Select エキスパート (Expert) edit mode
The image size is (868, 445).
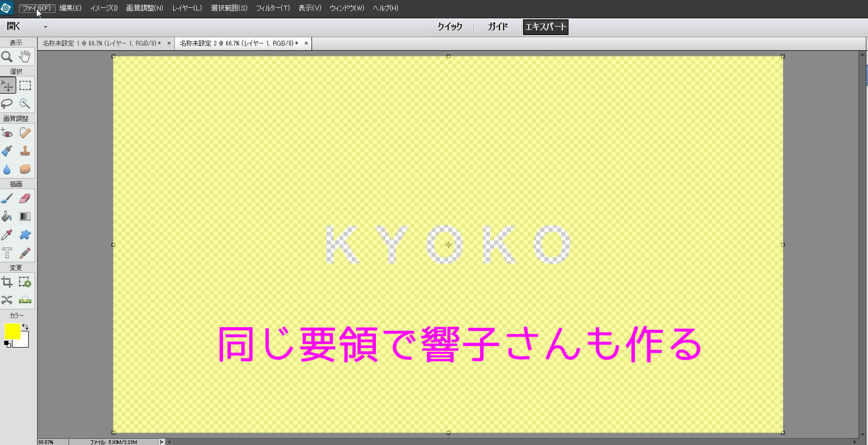point(546,27)
